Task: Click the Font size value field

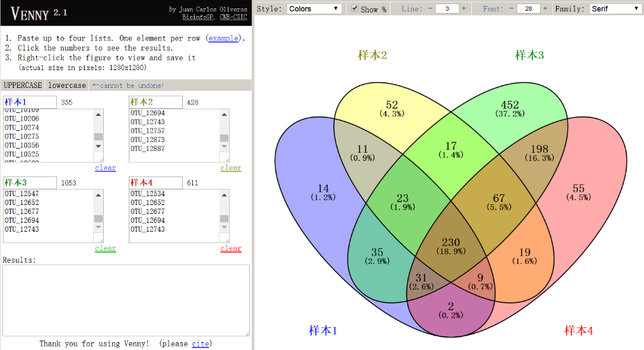Action: 529,9
